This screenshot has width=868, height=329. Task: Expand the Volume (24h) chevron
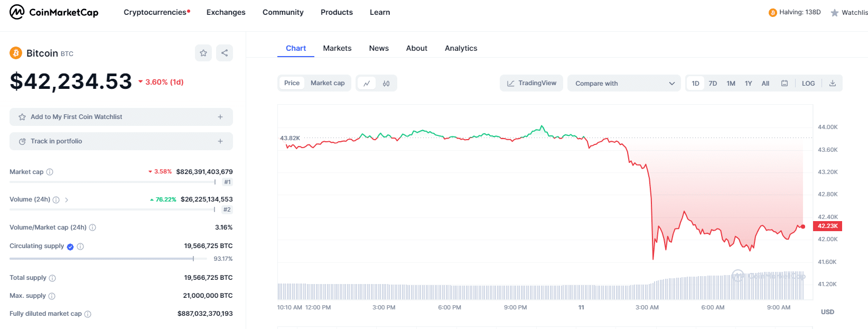(67, 200)
